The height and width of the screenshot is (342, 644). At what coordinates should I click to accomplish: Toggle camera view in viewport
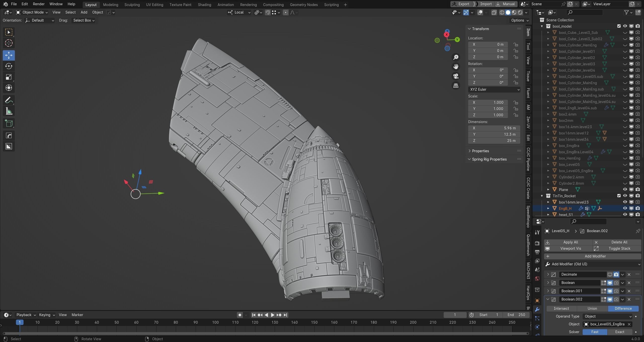(x=456, y=76)
